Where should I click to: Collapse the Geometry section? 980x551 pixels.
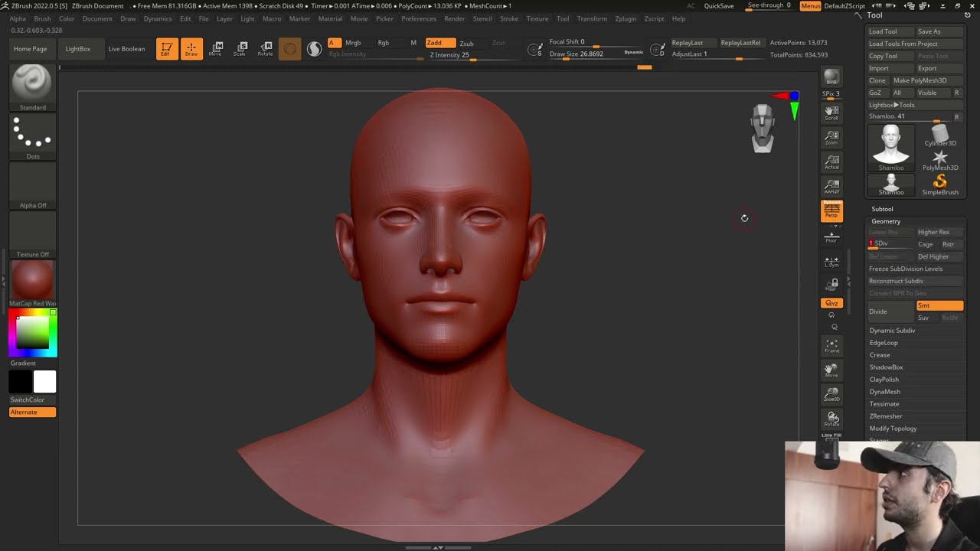coord(886,221)
